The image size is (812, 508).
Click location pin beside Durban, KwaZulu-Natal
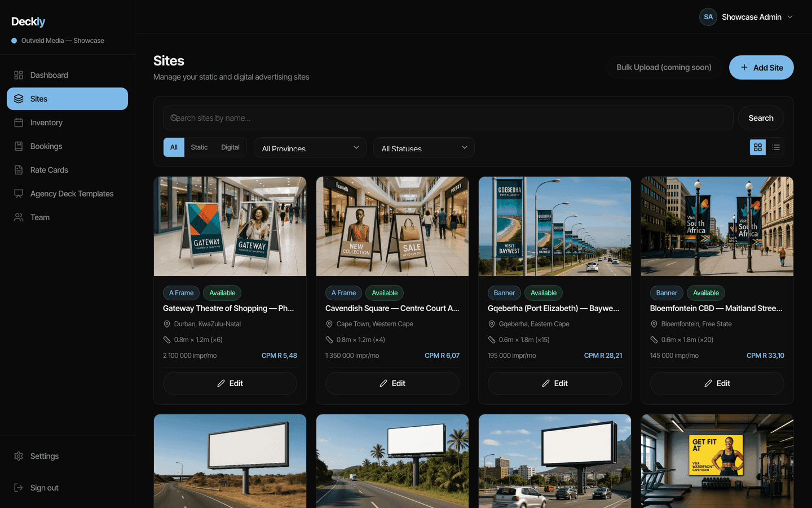click(x=167, y=324)
